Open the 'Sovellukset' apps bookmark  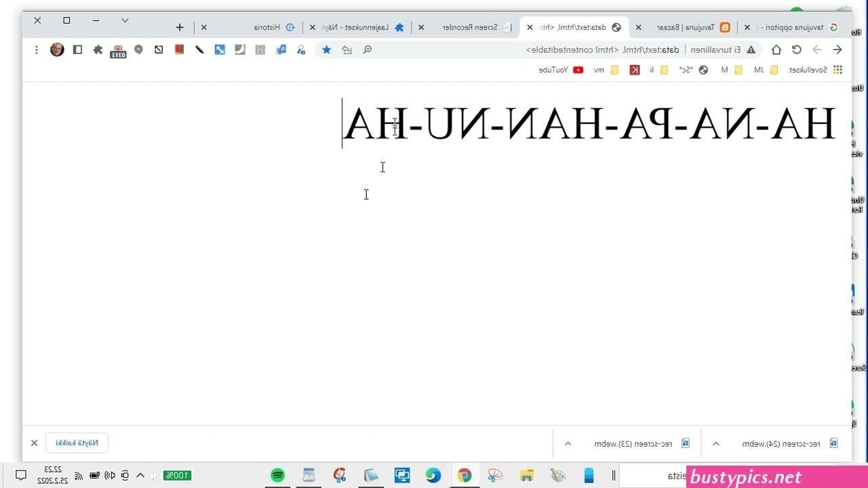[816, 70]
